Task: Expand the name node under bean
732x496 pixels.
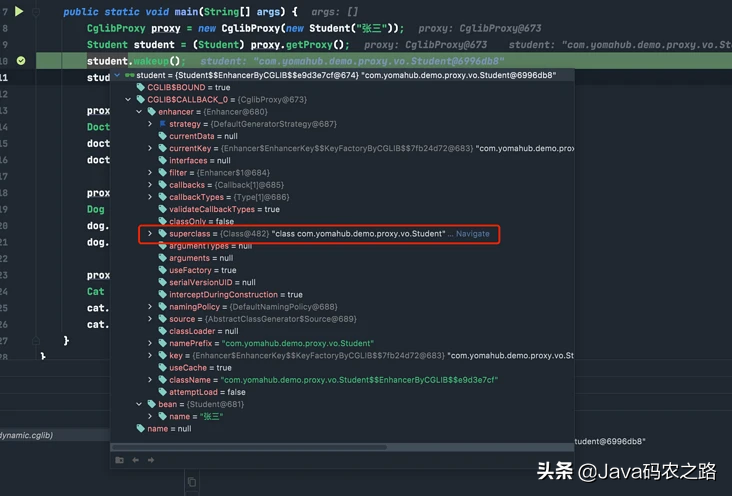Action: point(150,416)
